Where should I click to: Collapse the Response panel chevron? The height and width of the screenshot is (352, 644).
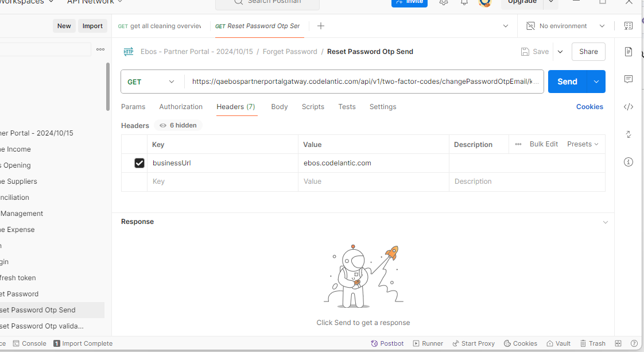tap(606, 222)
